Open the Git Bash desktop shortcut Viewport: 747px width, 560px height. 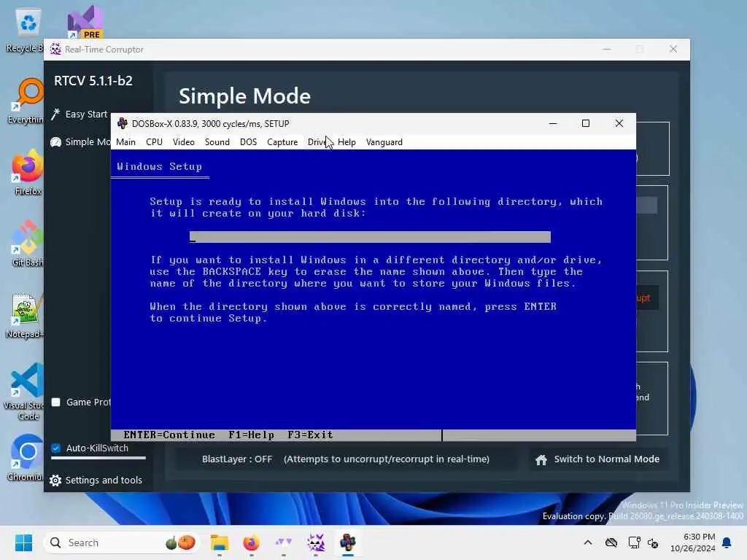point(28,244)
